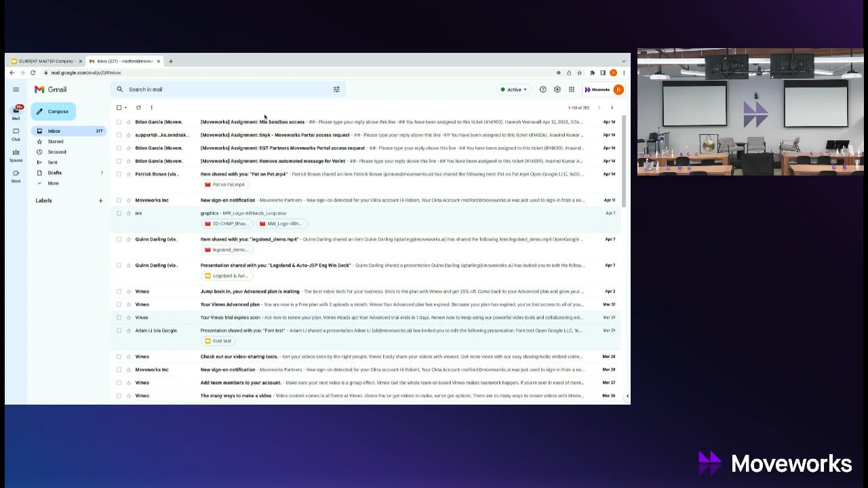This screenshot has width=868, height=488.
Task: Expand More in the folder list
Action: pyautogui.click(x=53, y=183)
